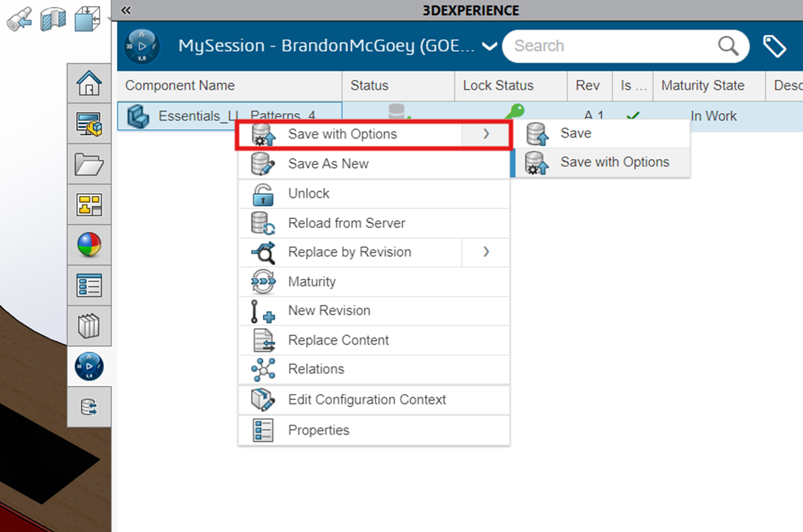Click the database transfer icon in sidebar
Image resolution: width=803 pixels, height=532 pixels.
pyautogui.click(x=89, y=407)
